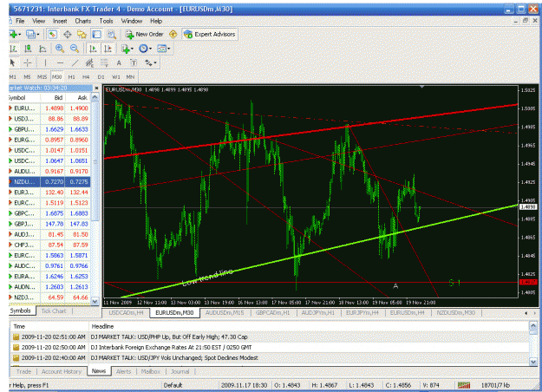Open the Alerts terminal tab
This screenshot has height=392, width=542.
click(x=123, y=371)
